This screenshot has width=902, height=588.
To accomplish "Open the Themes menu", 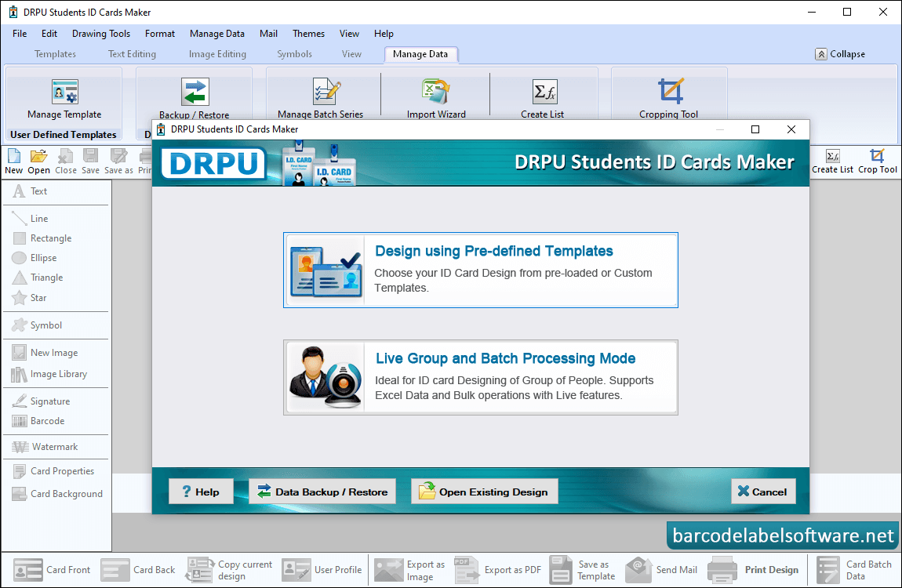I will (x=308, y=34).
